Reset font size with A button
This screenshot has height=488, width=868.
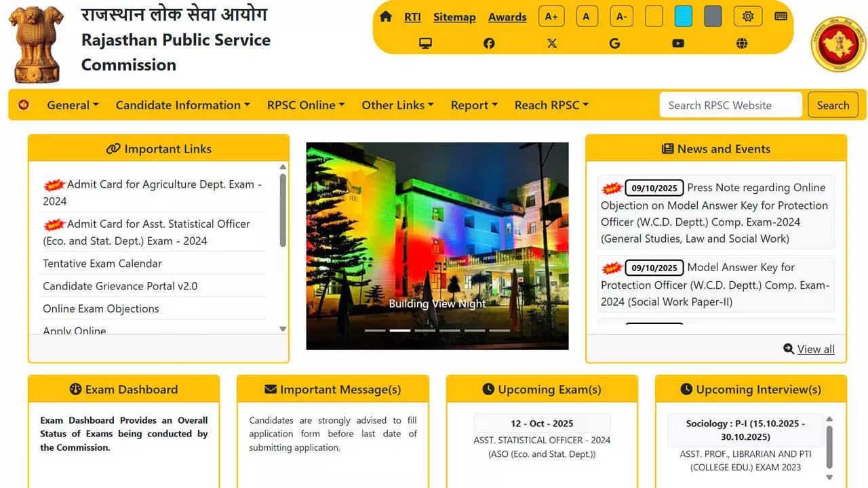(x=587, y=16)
